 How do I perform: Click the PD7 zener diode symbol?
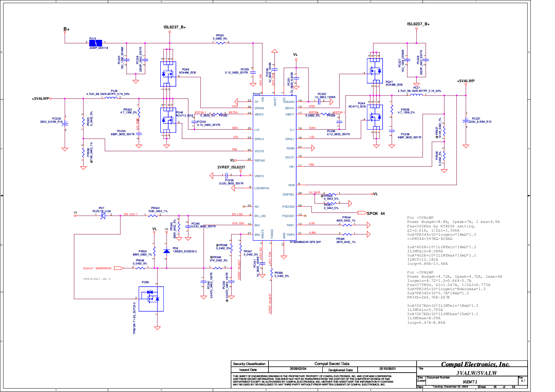103,216
